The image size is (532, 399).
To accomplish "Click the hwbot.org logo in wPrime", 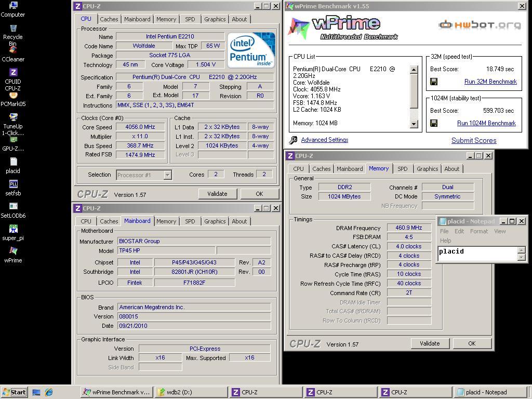I will pos(480,24).
